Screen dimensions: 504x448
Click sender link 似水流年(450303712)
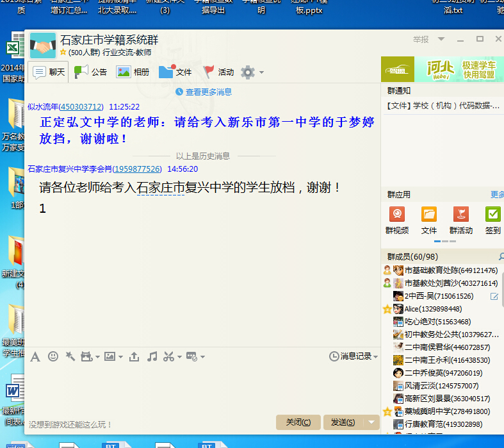click(x=65, y=107)
